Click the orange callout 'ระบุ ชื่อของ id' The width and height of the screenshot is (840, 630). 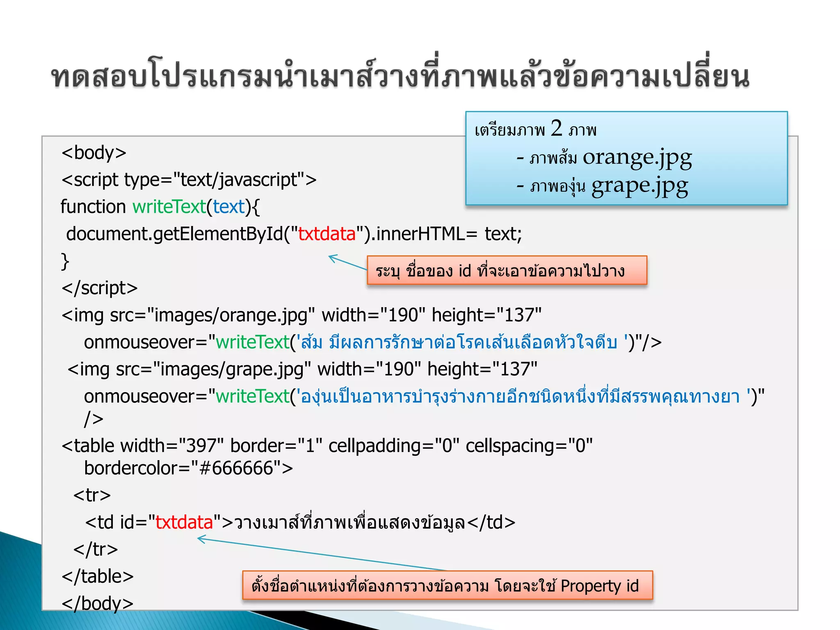click(x=507, y=270)
